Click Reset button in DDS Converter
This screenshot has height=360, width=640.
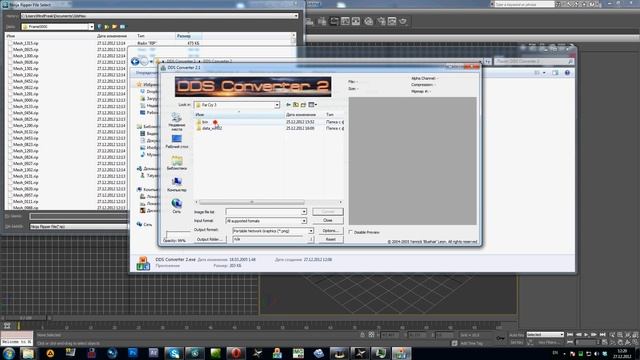331,239
